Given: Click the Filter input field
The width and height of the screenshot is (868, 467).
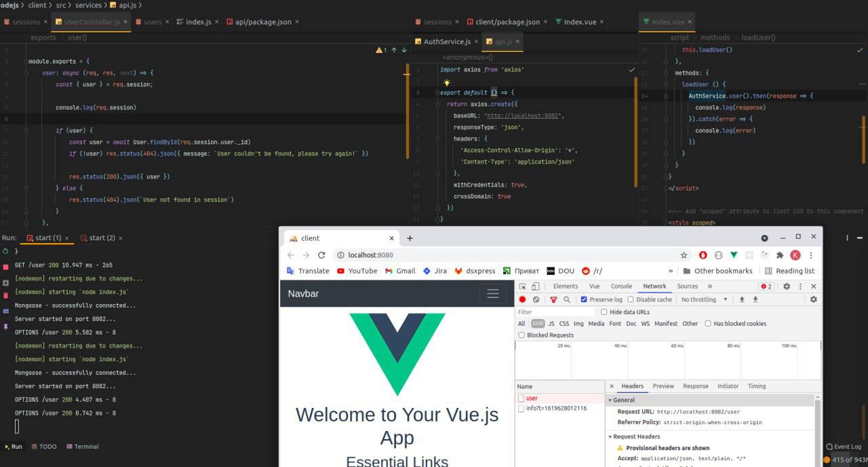Looking at the screenshot, I should (x=555, y=312).
